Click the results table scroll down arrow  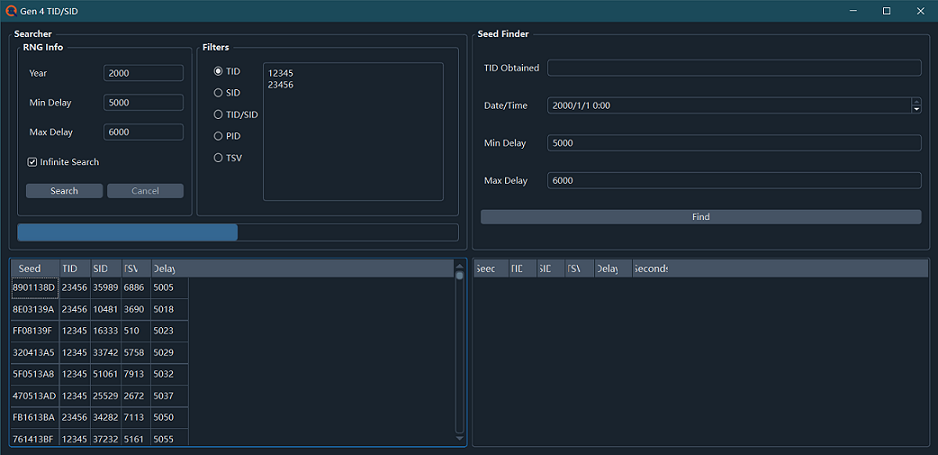click(460, 438)
